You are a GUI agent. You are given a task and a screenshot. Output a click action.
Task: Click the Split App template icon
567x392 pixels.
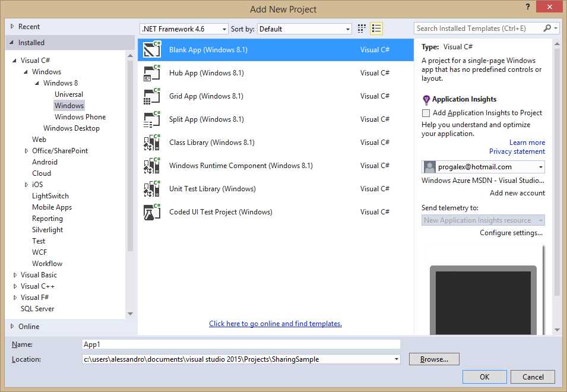pos(152,119)
